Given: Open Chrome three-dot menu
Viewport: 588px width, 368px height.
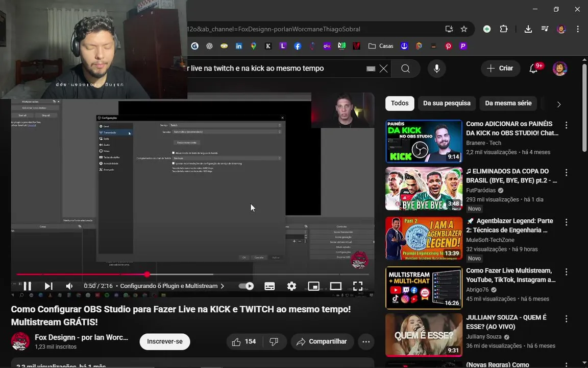Looking at the screenshot, I should coord(577,29).
